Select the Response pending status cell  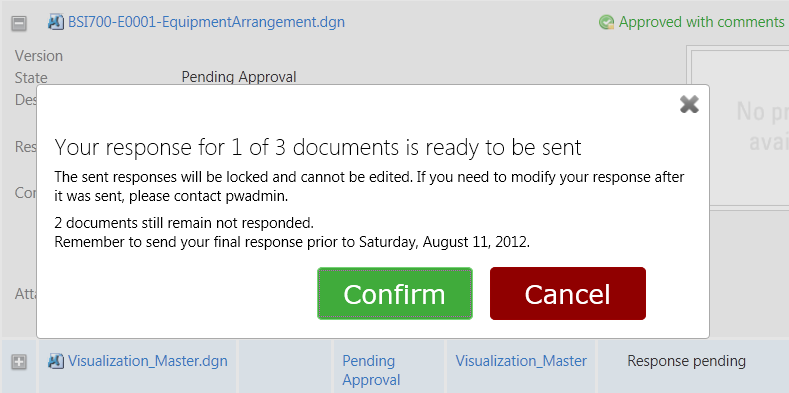coord(686,361)
